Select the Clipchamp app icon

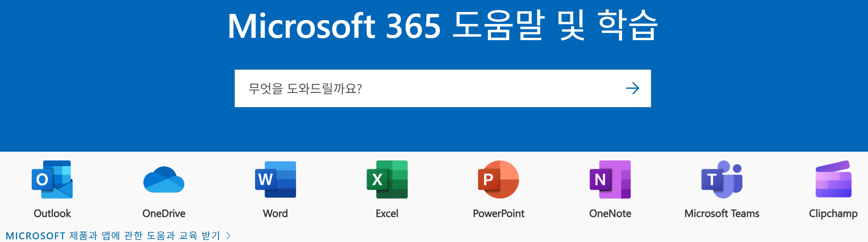pos(833,179)
